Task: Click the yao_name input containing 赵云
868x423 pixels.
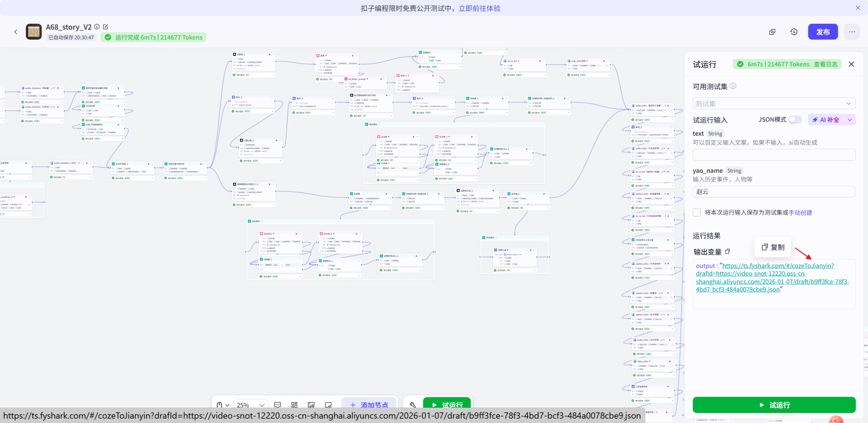Action: [773, 192]
